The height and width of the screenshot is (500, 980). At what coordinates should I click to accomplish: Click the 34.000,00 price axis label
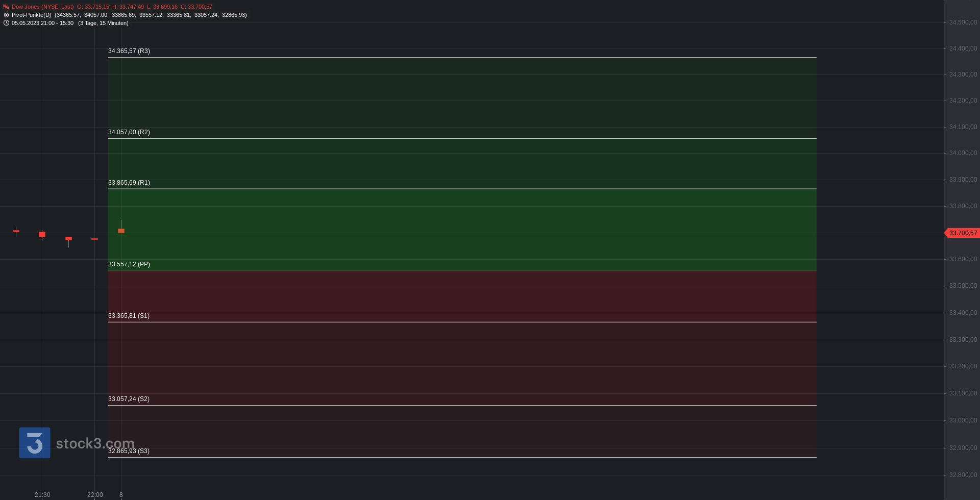(963, 153)
